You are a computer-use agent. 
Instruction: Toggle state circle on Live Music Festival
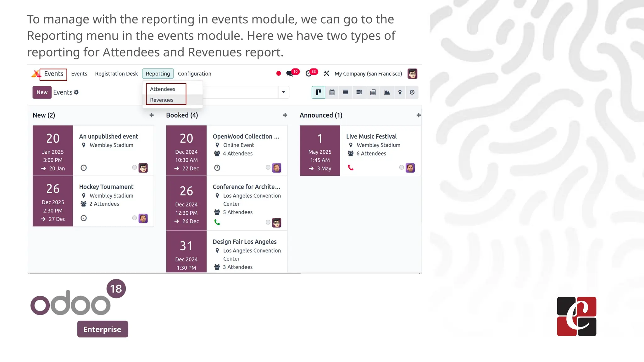coord(402,167)
